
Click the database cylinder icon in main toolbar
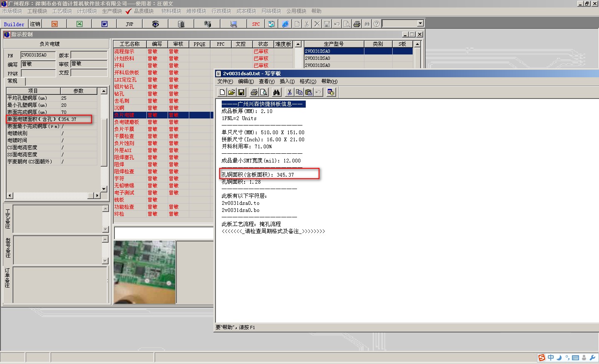click(181, 24)
